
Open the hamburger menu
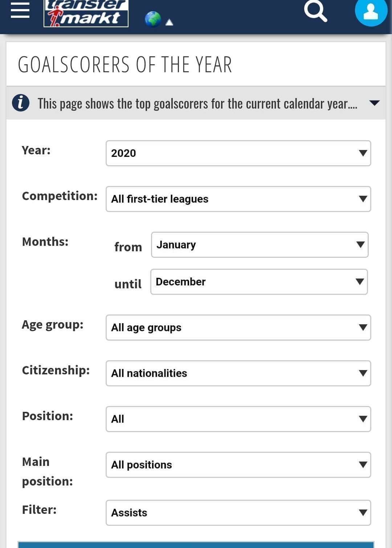coord(20,10)
